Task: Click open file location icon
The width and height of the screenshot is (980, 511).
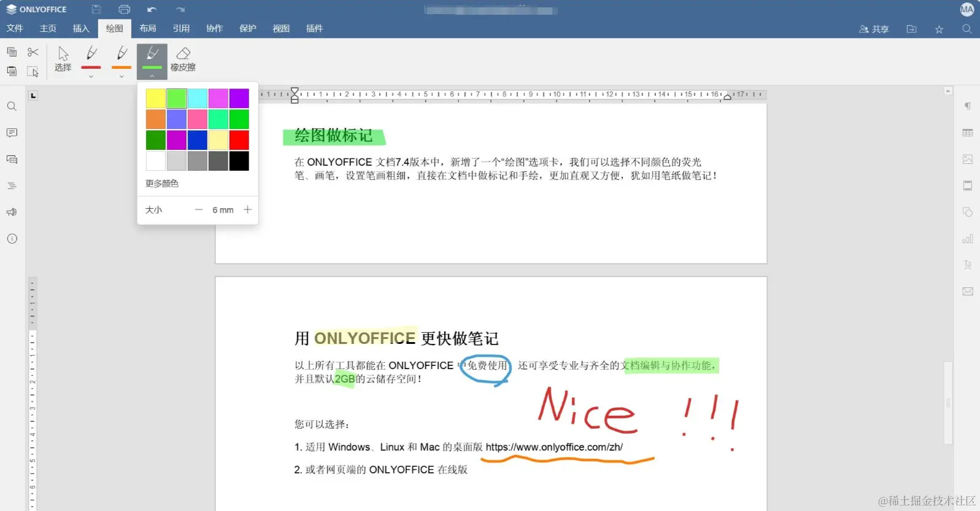Action: coord(911,29)
